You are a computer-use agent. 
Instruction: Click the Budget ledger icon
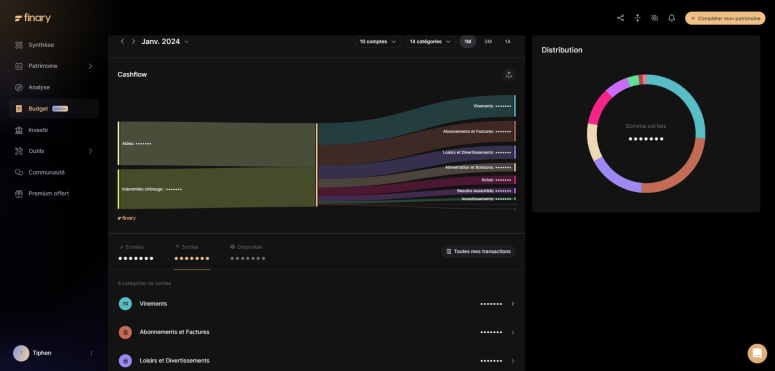pyautogui.click(x=19, y=109)
